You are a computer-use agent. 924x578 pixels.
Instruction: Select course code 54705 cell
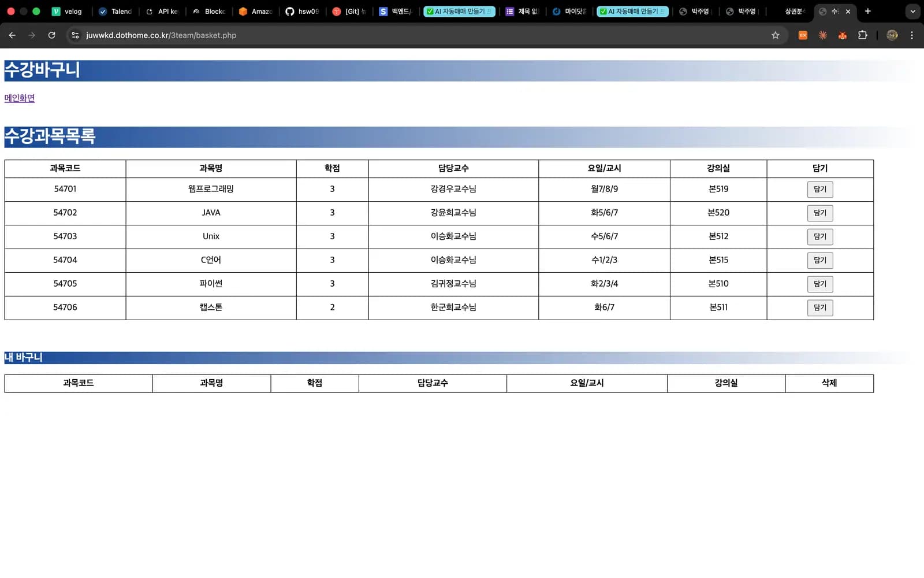[65, 284]
